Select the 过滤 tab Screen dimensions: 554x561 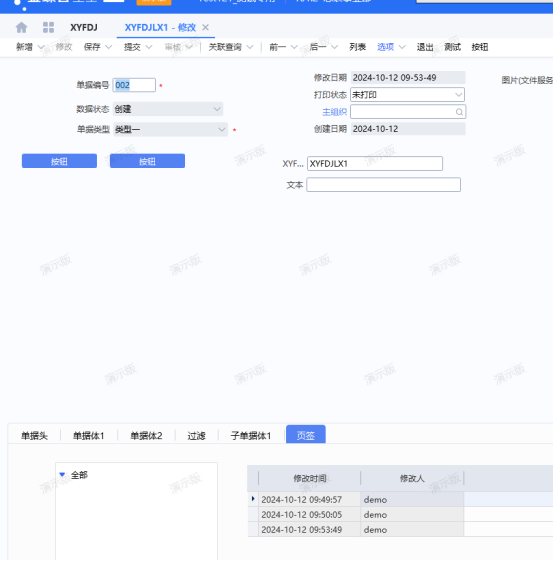pyautogui.click(x=196, y=436)
